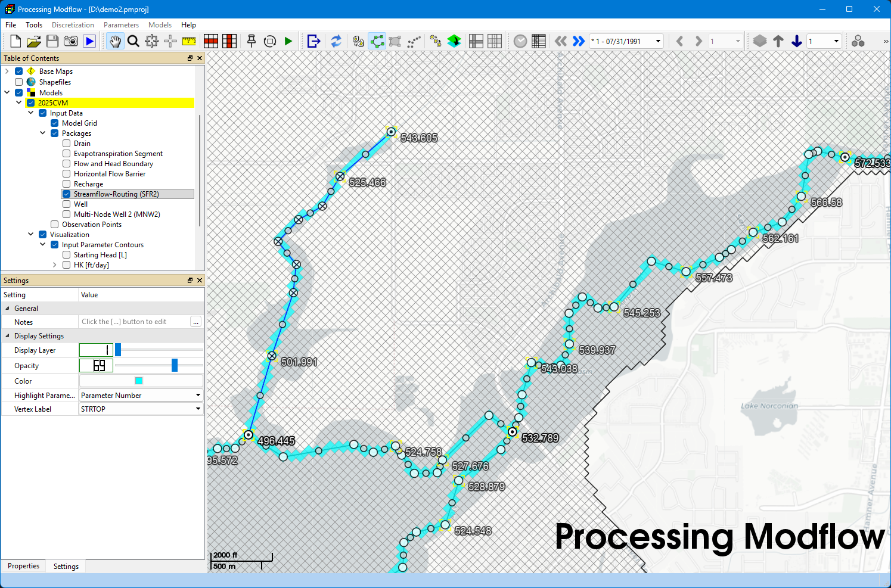This screenshot has height=588, width=891.
Task: Click the camera snapshot icon
Action: coord(71,41)
